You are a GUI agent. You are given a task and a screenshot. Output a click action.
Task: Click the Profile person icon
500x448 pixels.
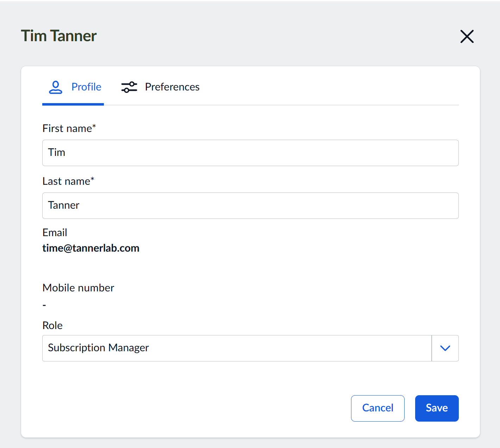56,87
